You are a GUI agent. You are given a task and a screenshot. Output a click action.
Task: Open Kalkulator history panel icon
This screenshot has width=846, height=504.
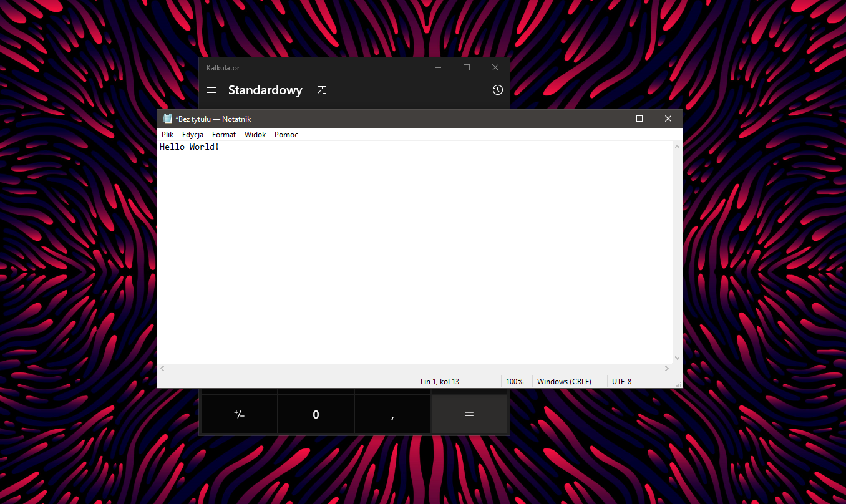click(497, 90)
